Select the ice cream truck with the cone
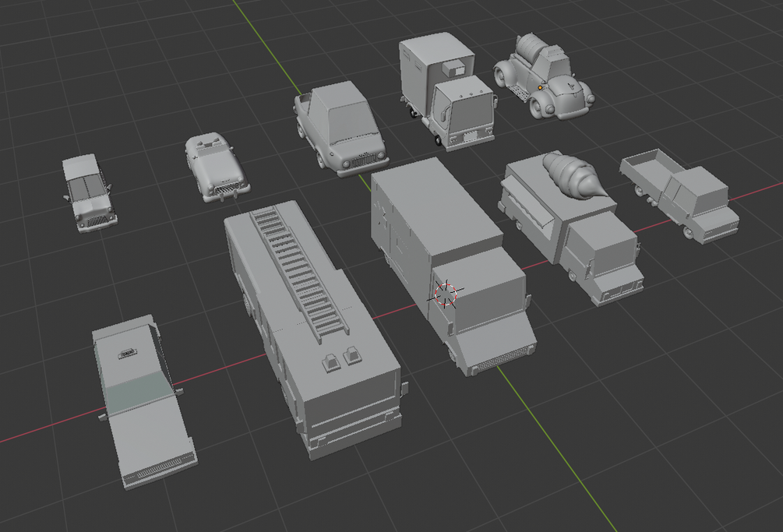783x532 pixels. click(x=571, y=228)
